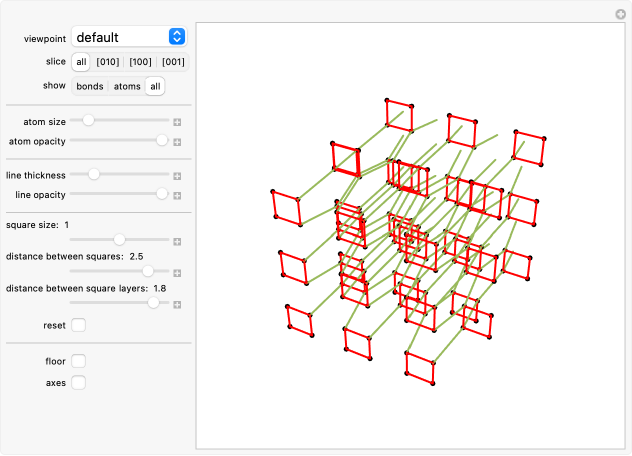Enable the axes checkbox
This screenshot has height=456, width=632.
coord(78,382)
